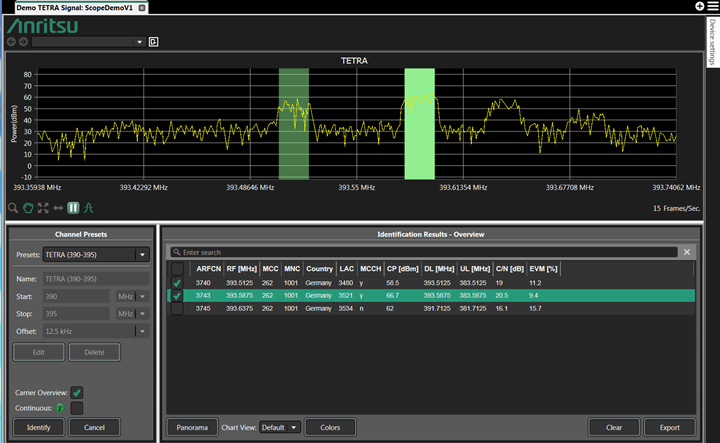
Task: Open the Presets dropdown
Action: pyautogui.click(x=142, y=255)
